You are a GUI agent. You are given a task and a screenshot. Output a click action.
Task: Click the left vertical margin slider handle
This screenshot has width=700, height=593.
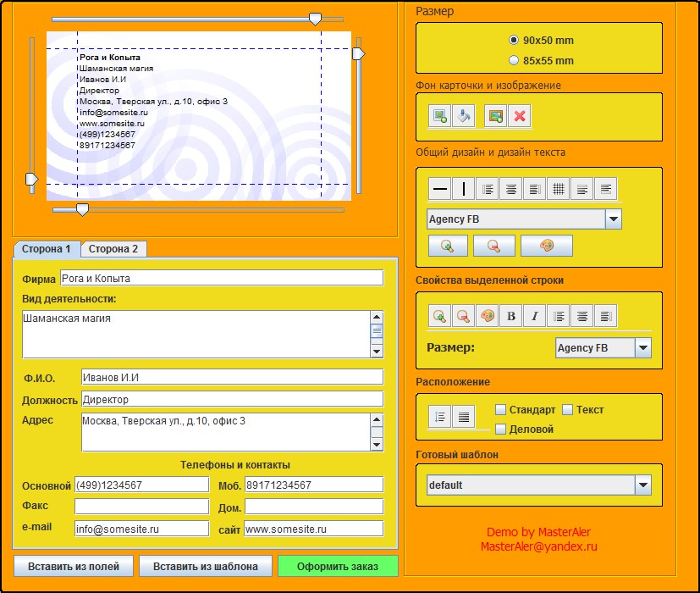click(31, 180)
